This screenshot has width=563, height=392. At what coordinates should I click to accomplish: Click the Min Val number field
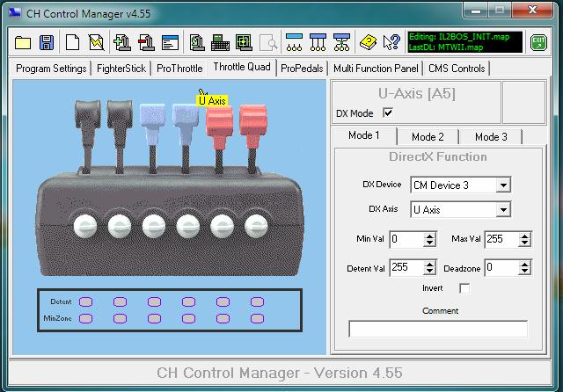pyautogui.click(x=406, y=239)
